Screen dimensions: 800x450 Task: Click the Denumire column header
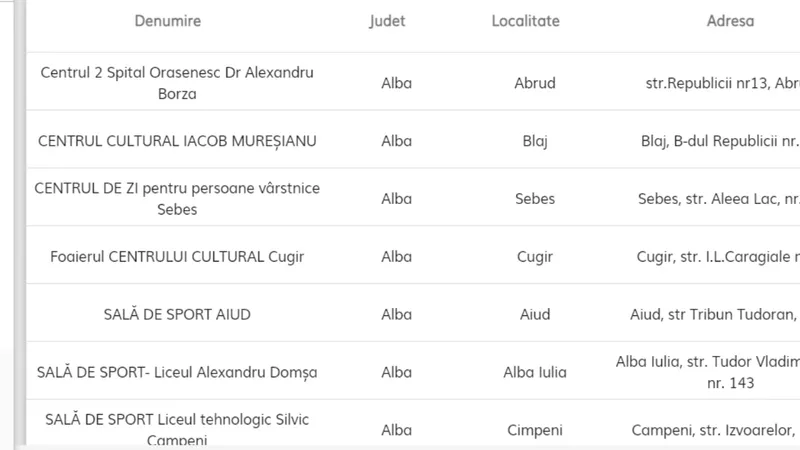pos(167,21)
